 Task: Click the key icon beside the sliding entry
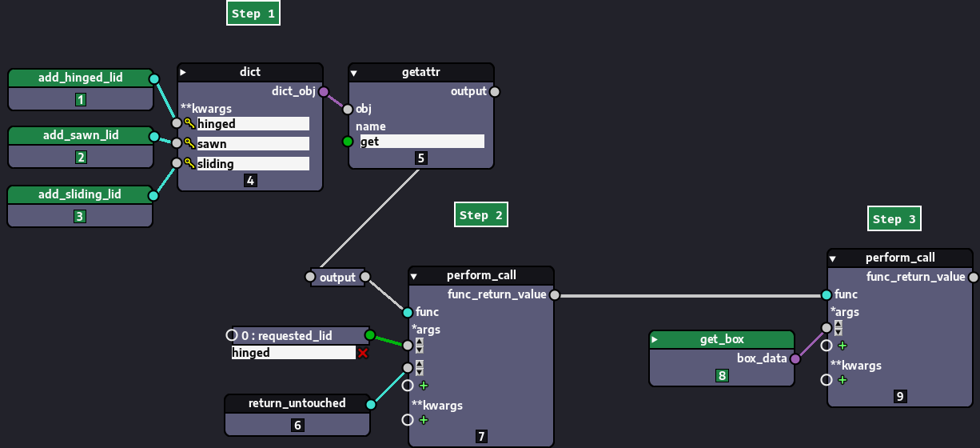click(x=189, y=164)
